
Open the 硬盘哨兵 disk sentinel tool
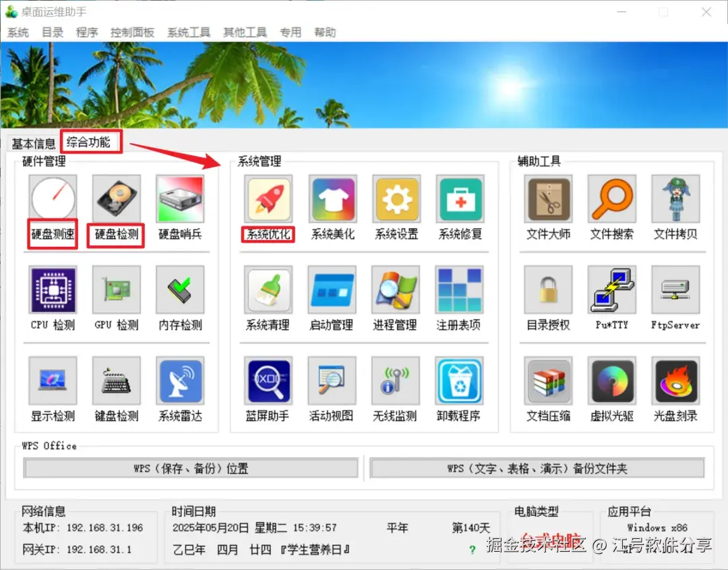[179, 199]
